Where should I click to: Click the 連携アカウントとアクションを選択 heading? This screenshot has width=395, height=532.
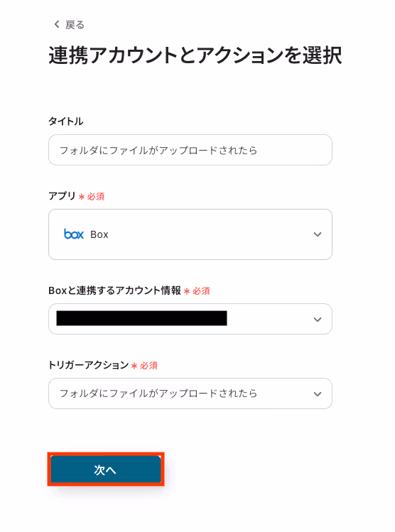pyautogui.click(x=195, y=55)
